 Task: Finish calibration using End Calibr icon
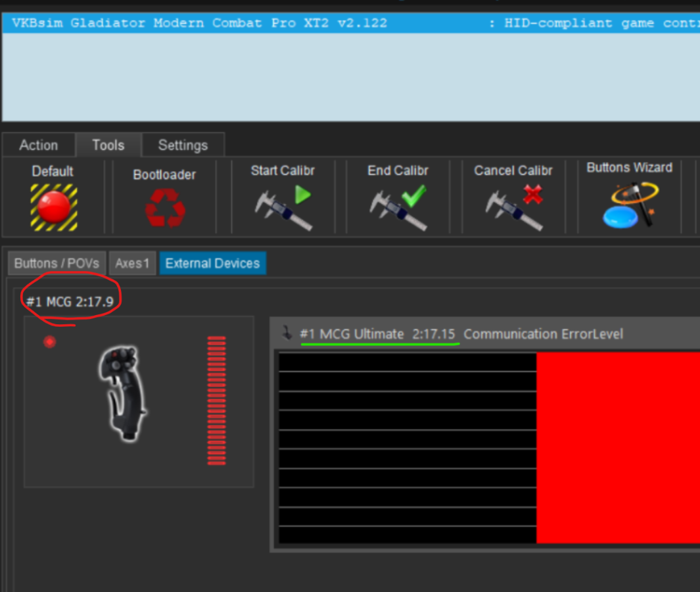coord(398,207)
